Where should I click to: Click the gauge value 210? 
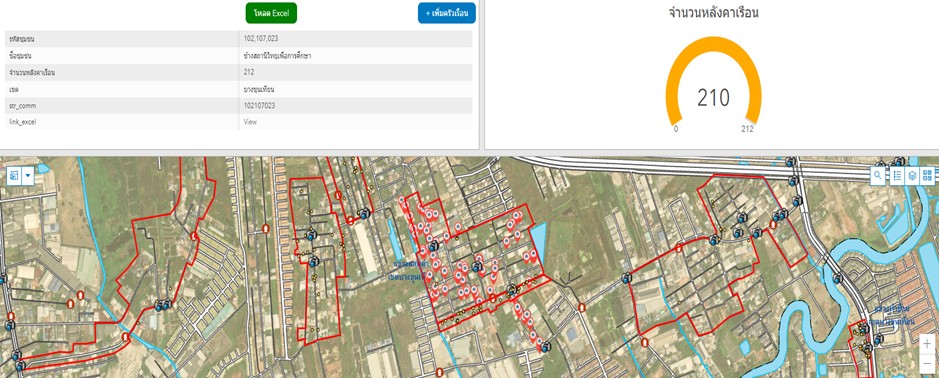coord(713,98)
